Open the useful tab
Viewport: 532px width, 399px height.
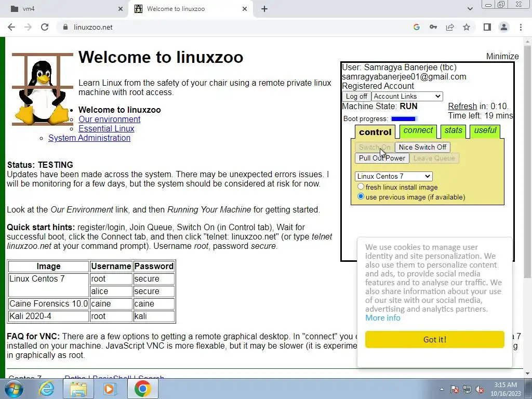(485, 130)
